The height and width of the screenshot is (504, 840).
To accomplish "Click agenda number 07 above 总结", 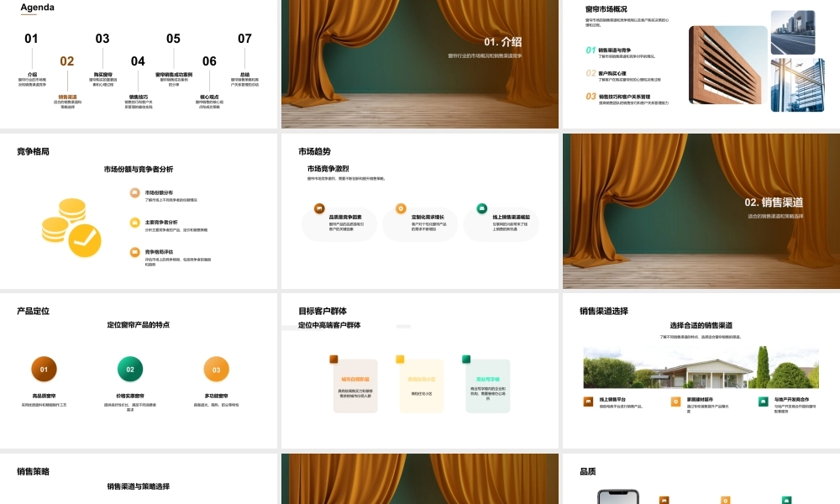I will pyautogui.click(x=244, y=39).
